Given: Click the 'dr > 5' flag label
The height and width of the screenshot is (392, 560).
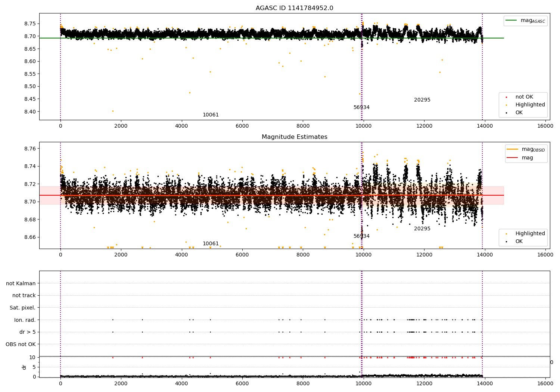Looking at the screenshot, I should pyautogui.click(x=27, y=332).
